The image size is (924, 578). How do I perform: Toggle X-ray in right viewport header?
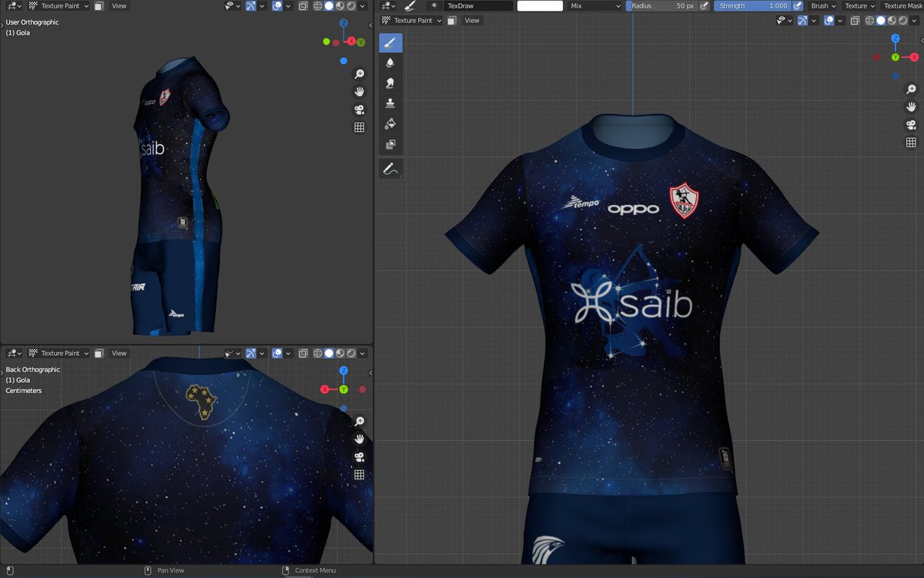856,21
